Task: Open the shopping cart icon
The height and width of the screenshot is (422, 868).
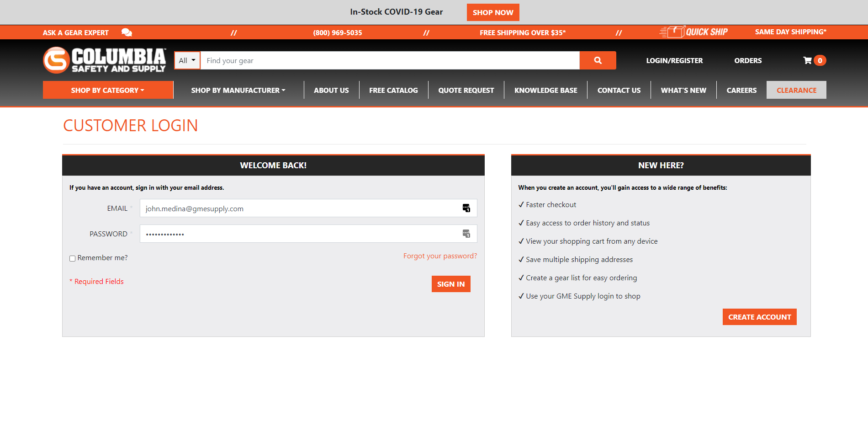Action: click(x=808, y=60)
